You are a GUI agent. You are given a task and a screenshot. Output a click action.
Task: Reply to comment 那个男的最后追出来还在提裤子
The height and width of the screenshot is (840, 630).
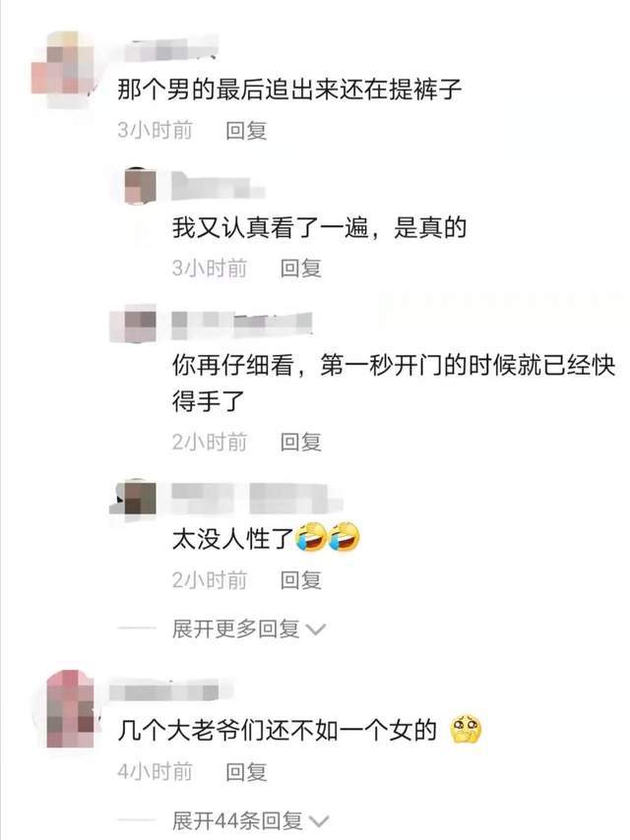[246, 131]
